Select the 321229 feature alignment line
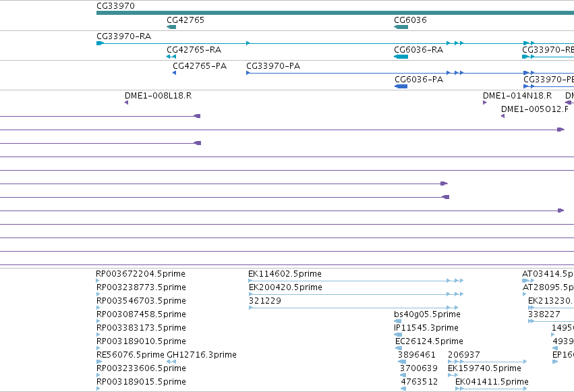This screenshot has width=574, height=392. coord(353,308)
